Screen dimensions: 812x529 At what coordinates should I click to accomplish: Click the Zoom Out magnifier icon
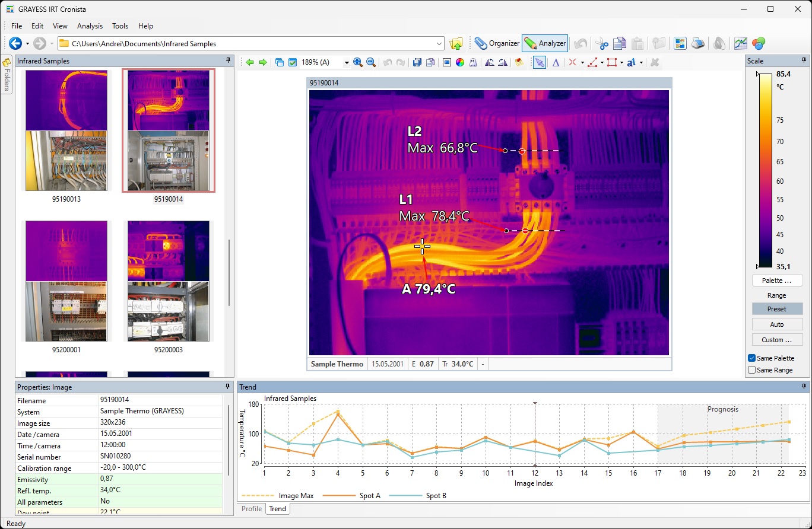pyautogui.click(x=371, y=62)
